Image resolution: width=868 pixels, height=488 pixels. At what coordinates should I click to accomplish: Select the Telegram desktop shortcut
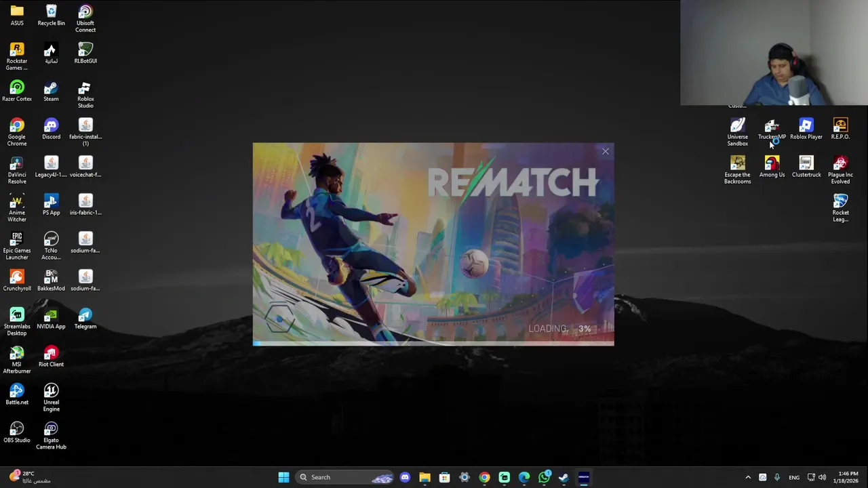[85, 319]
